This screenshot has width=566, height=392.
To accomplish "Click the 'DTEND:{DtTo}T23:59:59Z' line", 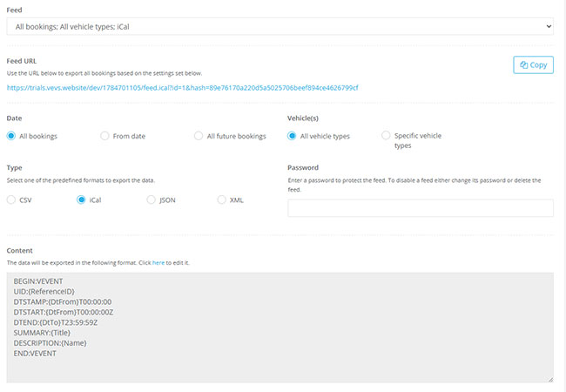I will (x=56, y=322).
